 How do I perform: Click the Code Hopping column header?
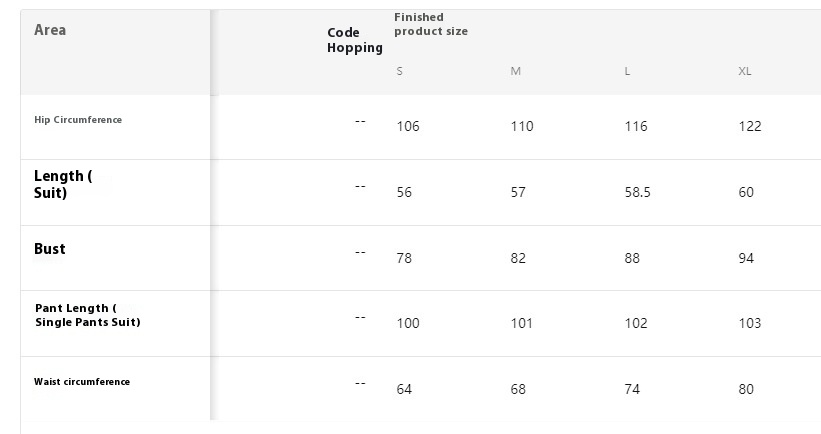coord(354,40)
